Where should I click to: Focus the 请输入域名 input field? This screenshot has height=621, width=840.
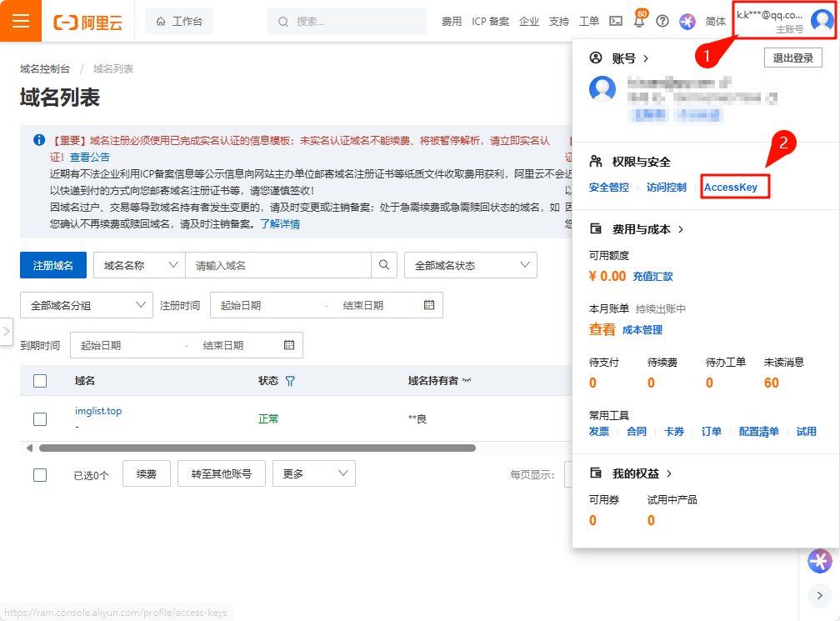[x=278, y=265]
